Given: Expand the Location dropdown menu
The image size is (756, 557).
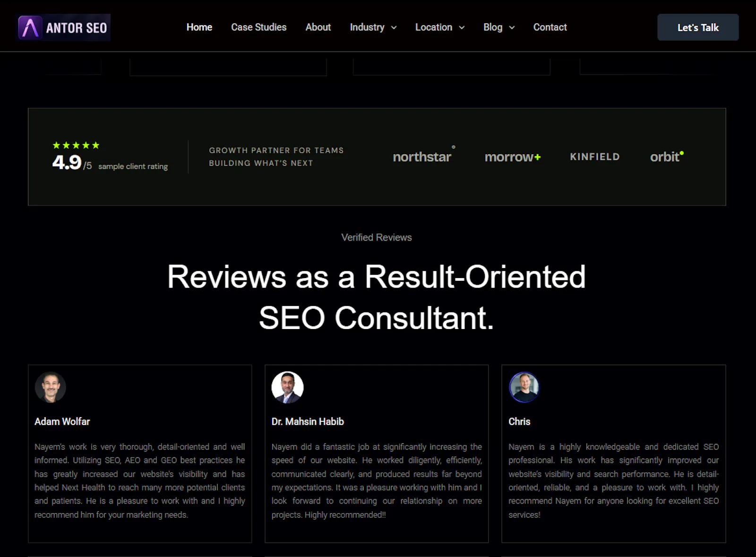Looking at the screenshot, I should tap(439, 27).
